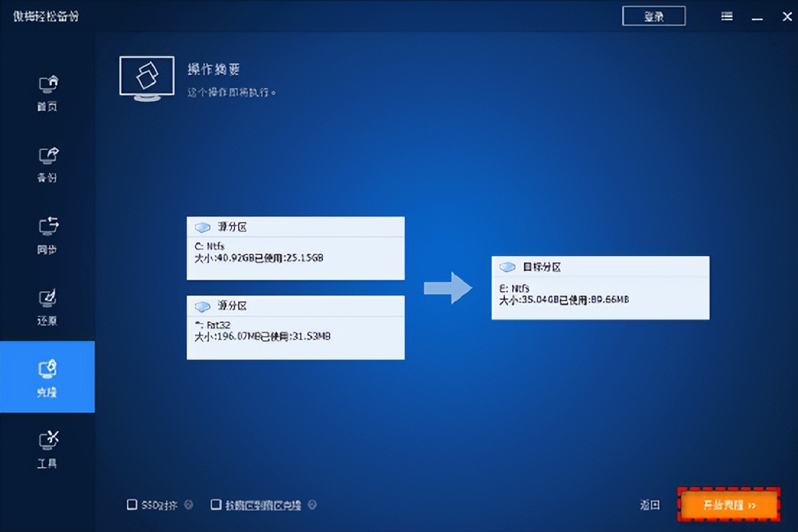This screenshot has width=798, height=532.
Task: Click the help icon next to SSD对齐
Action: pyautogui.click(x=187, y=505)
